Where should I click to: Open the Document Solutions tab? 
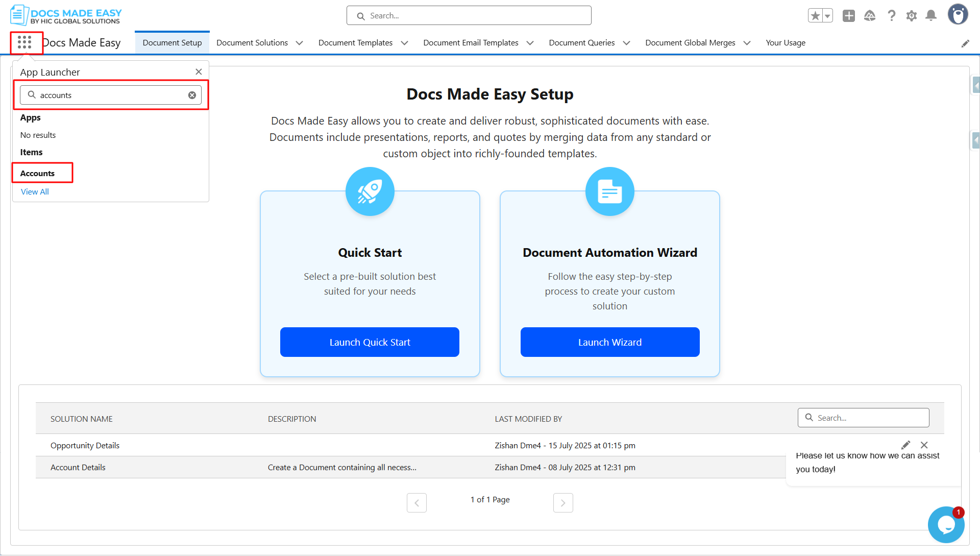coord(252,43)
